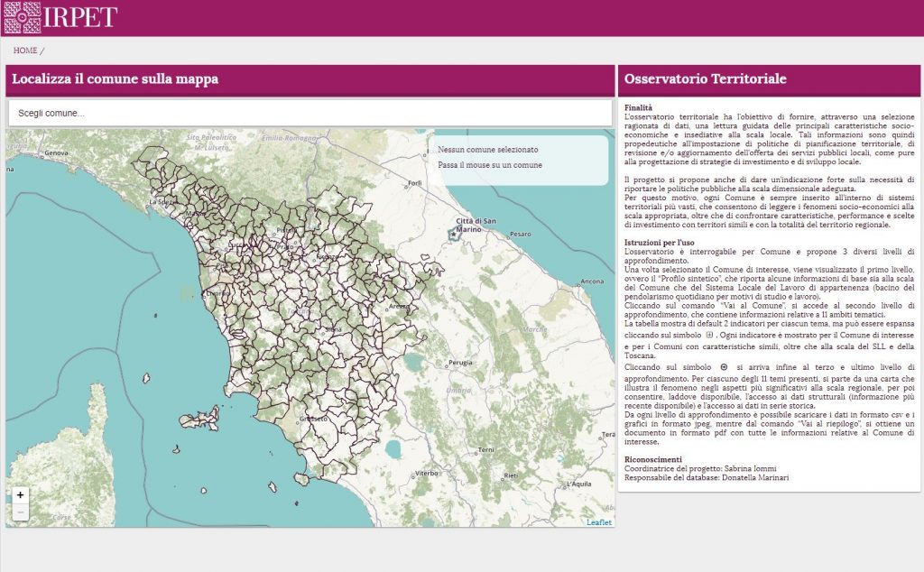This screenshot has height=572, width=924.
Task: Click the Ancona label on the map
Action: pyautogui.click(x=592, y=281)
